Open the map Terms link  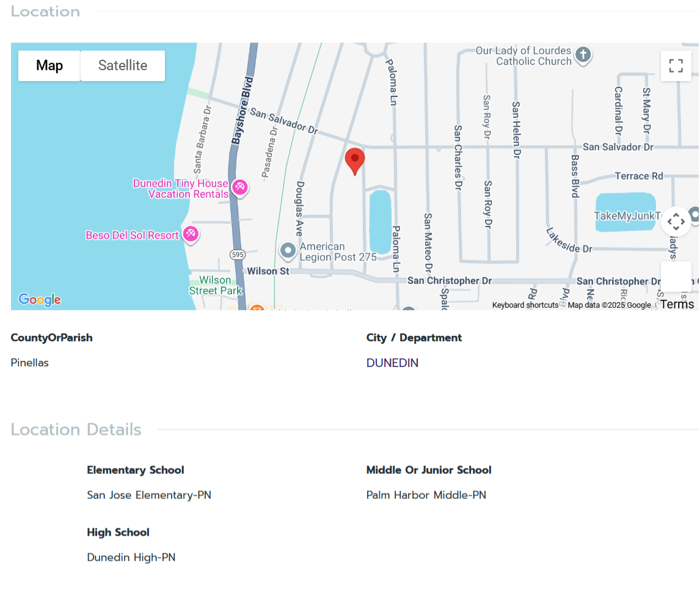pos(677,304)
